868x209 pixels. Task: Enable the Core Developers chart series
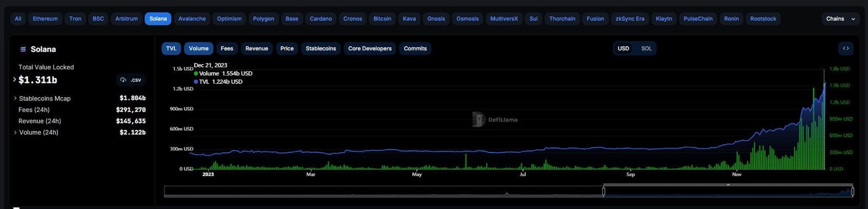click(370, 48)
